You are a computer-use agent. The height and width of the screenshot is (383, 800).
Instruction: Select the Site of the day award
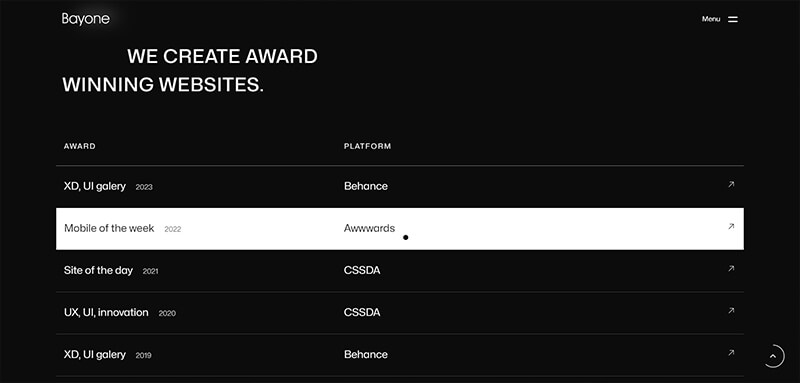(x=98, y=270)
